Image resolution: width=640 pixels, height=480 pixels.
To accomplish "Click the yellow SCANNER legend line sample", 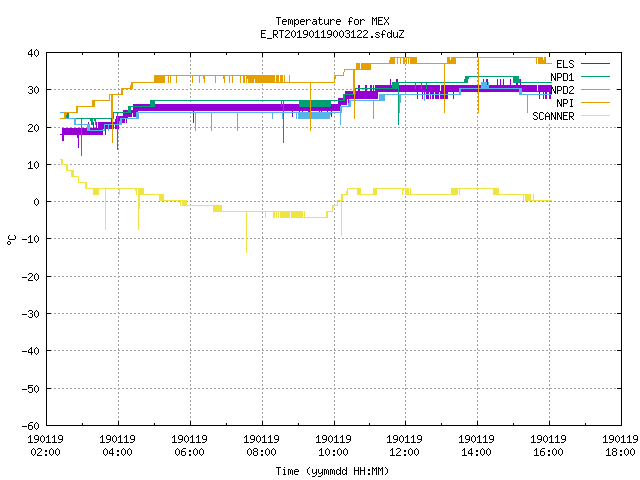I will click(595, 116).
